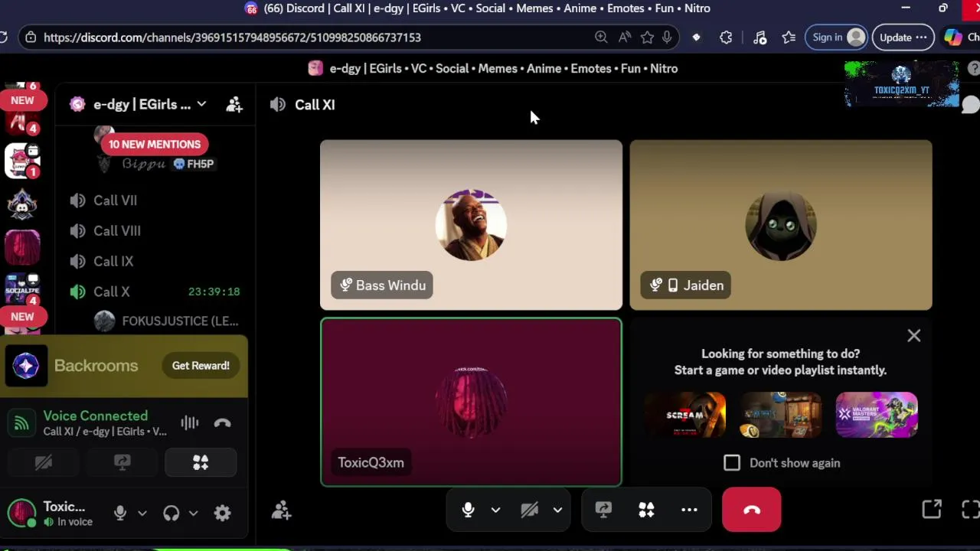Click microphone icon in address bar
Image resolution: width=980 pixels, height=551 pixels.
(x=667, y=37)
